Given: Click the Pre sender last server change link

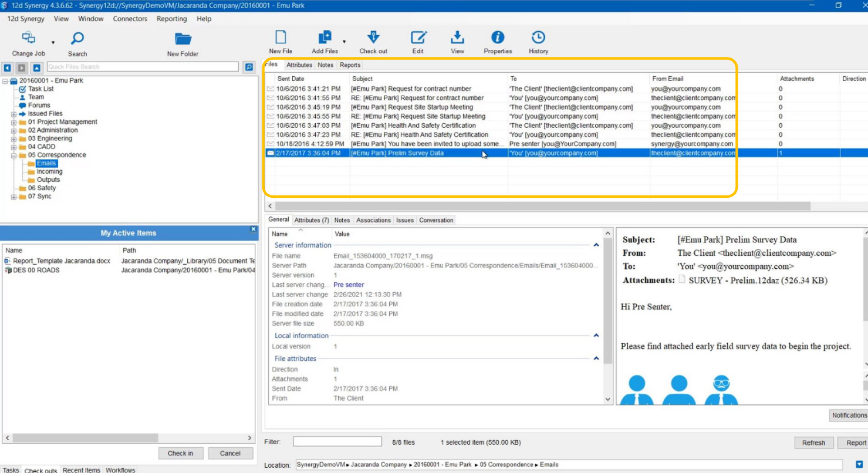Looking at the screenshot, I should (x=349, y=285).
